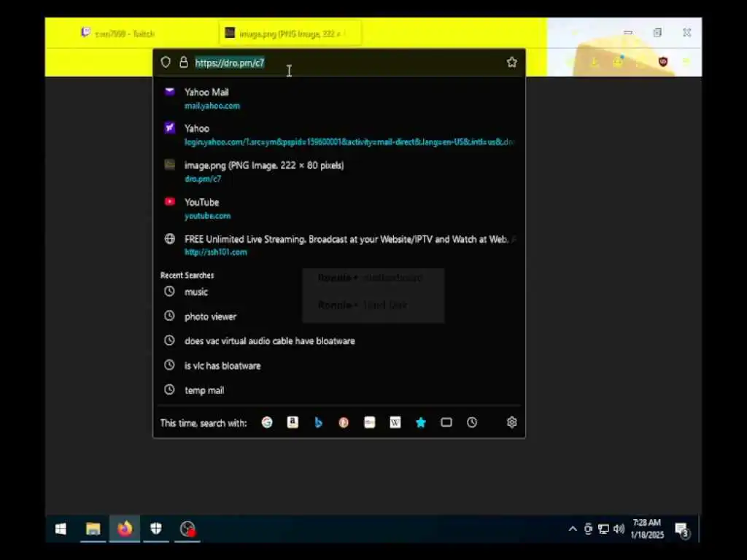Choose 'does vac virtual audio cable have bloatware'
Image resolution: width=747 pixels, height=560 pixels.
pyautogui.click(x=338, y=341)
